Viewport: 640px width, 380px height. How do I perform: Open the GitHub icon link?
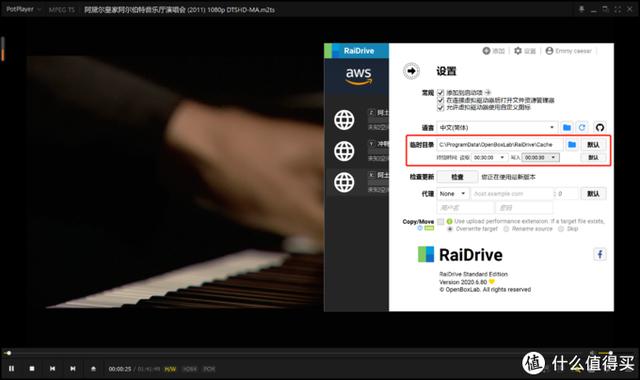click(x=600, y=127)
